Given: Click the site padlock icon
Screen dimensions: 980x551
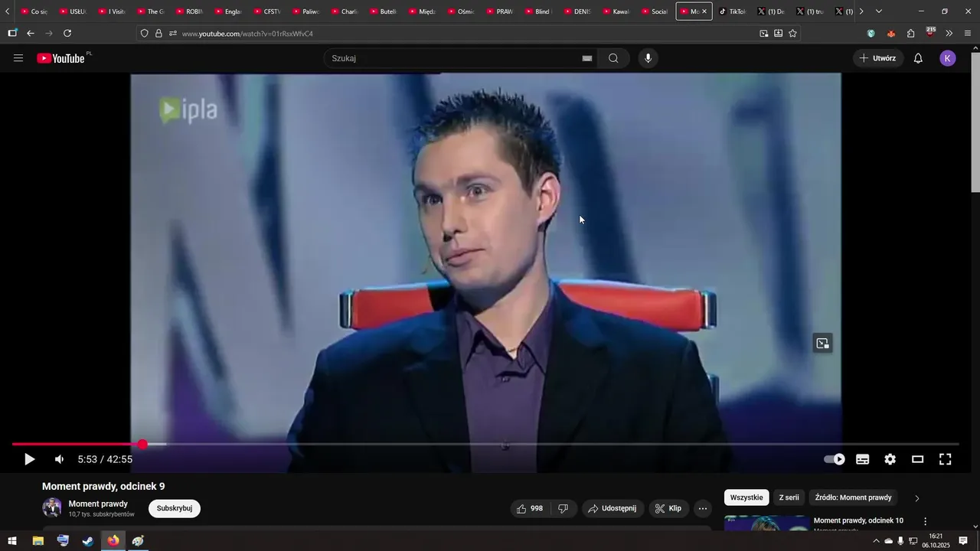Looking at the screenshot, I should click(x=158, y=34).
